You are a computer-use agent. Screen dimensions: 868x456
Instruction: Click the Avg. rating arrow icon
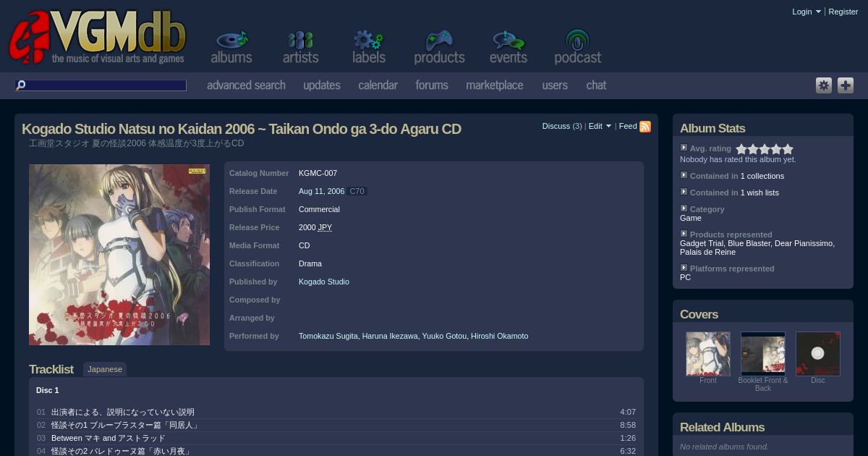point(684,148)
